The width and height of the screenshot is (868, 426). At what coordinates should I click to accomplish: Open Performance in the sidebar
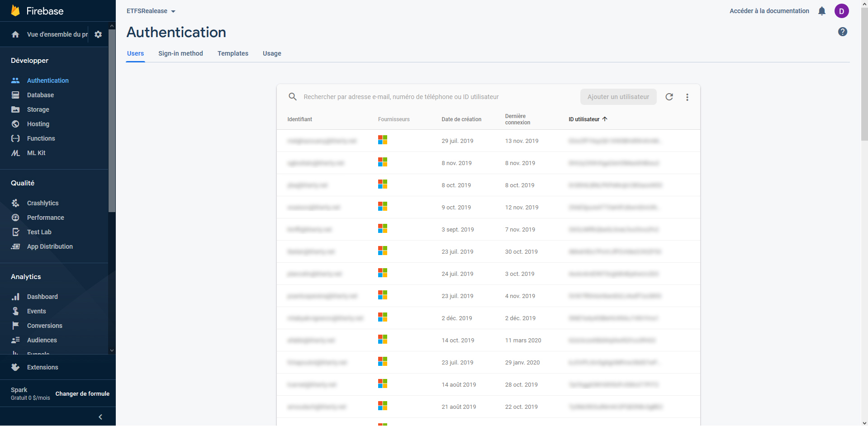[x=45, y=218]
